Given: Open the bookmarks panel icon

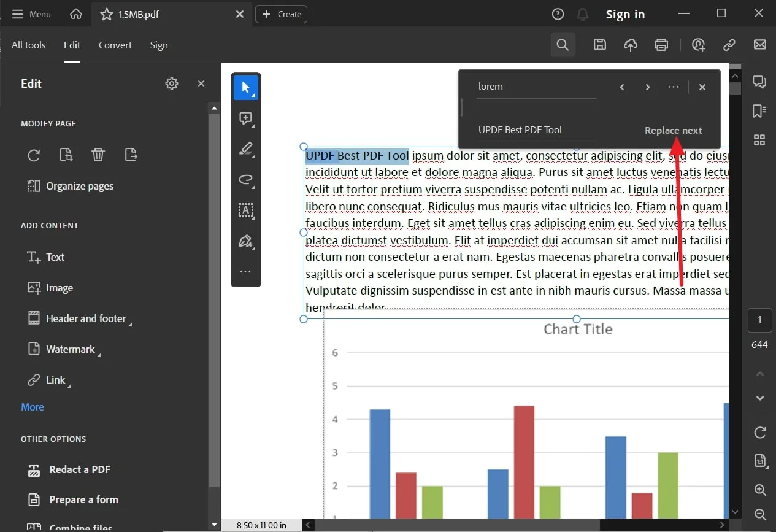Looking at the screenshot, I should 759,110.
